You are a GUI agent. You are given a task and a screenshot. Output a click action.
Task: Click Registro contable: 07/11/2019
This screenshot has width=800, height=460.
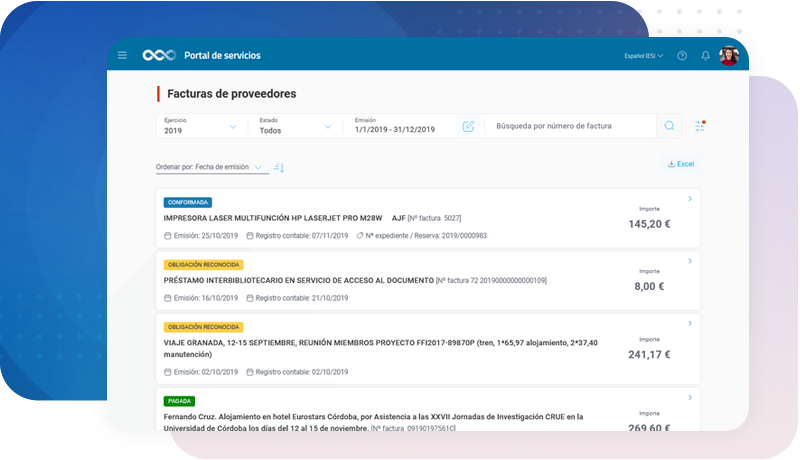click(297, 236)
